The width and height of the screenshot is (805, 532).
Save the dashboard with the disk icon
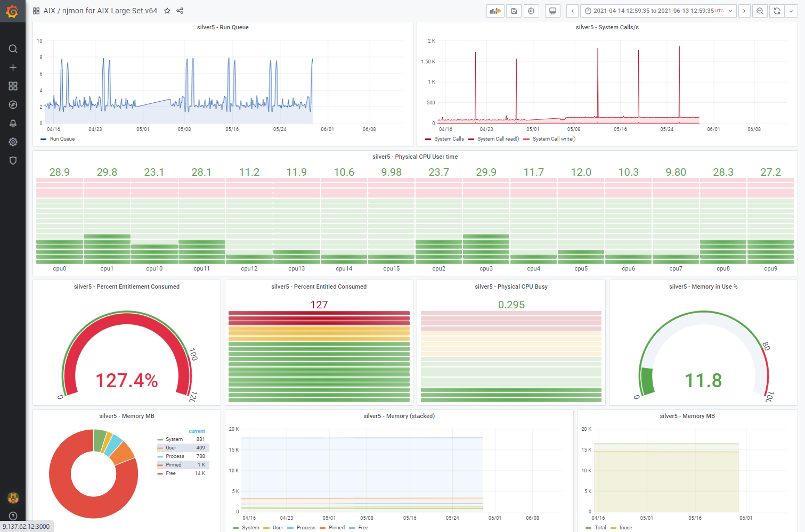click(x=514, y=11)
